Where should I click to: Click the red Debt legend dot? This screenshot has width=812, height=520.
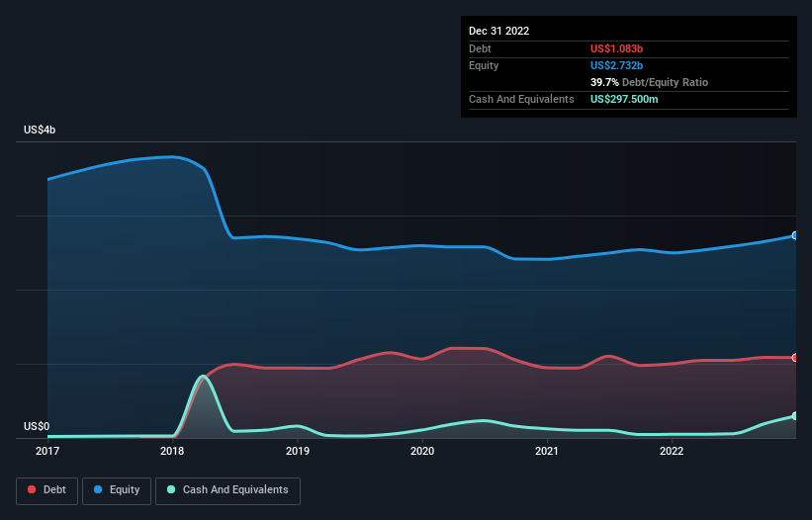point(32,489)
